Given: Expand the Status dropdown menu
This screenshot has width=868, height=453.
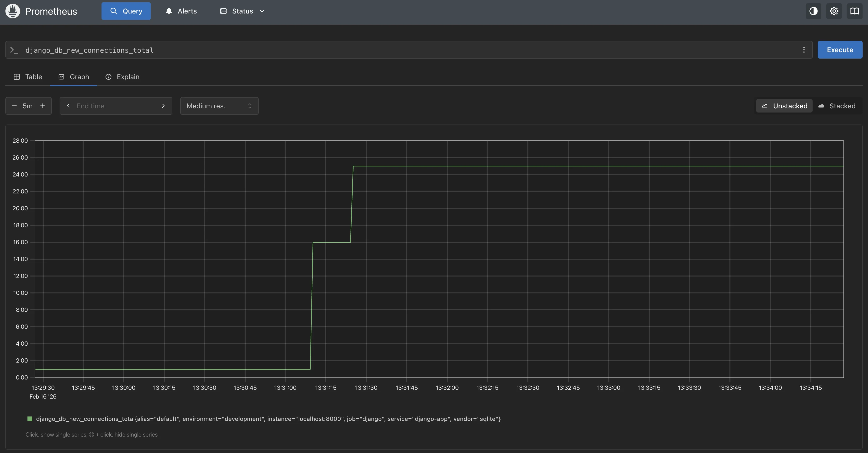Looking at the screenshot, I should point(242,11).
